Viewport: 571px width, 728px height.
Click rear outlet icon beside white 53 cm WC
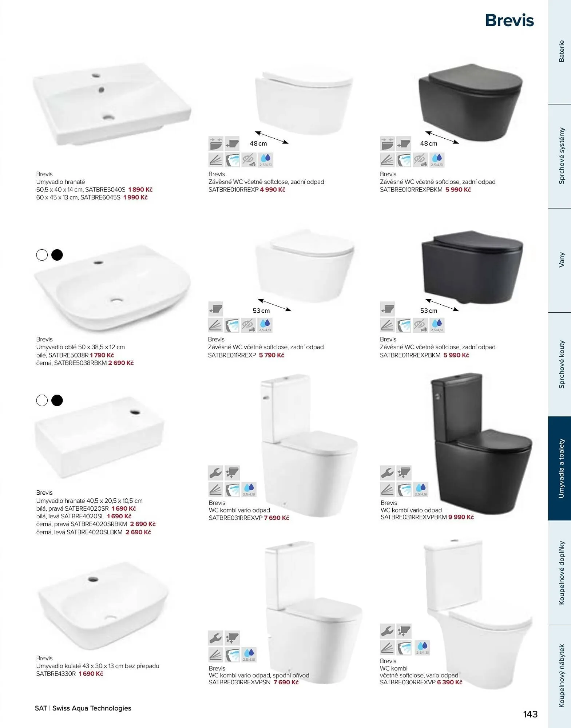click(x=216, y=309)
